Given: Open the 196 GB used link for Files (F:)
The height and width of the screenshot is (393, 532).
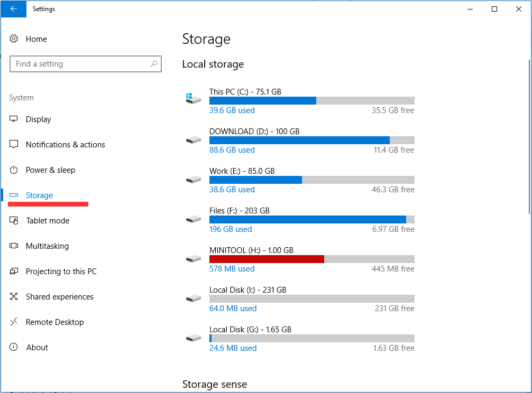Looking at the screenshot, I should (231, 229).
